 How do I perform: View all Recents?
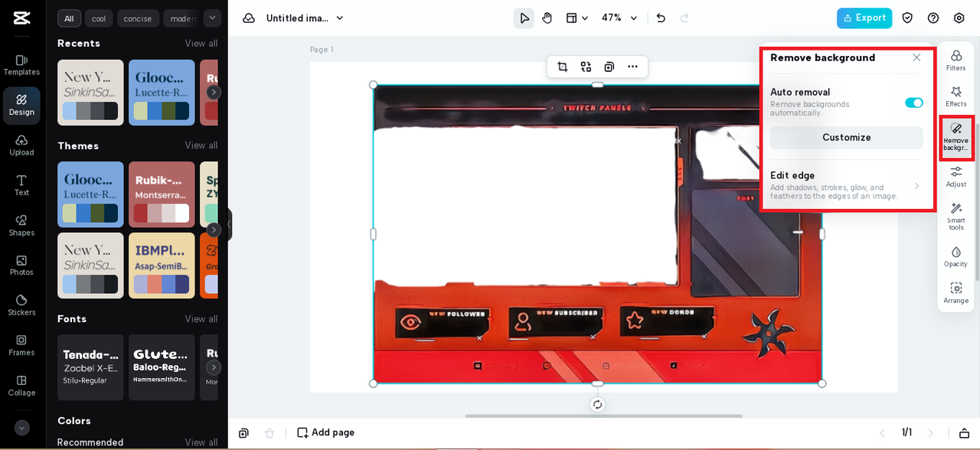tap(201, 44)
